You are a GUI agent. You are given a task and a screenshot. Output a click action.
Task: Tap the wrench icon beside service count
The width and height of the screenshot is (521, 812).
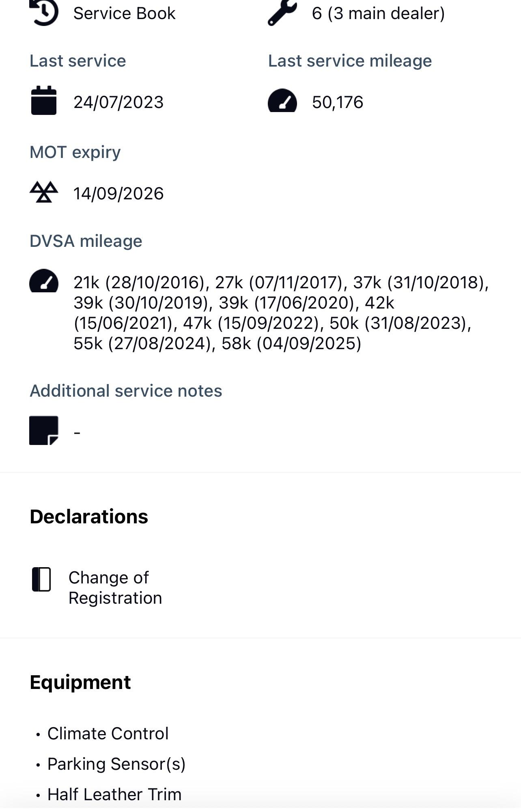(282, 12)
